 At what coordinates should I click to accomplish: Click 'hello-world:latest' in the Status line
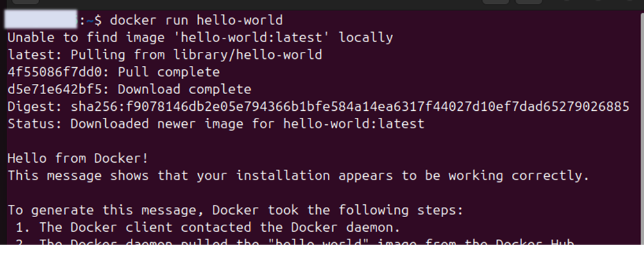coord(353,124)
